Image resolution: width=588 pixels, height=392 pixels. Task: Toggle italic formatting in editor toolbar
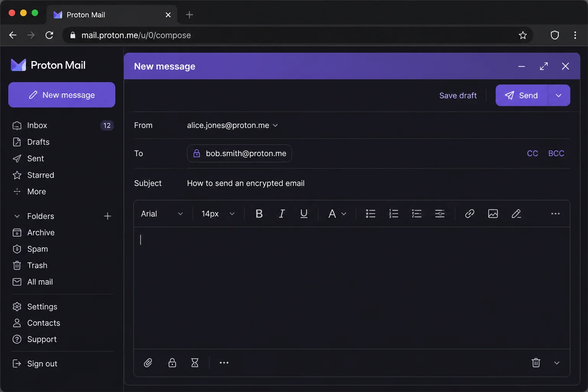tap(282, 214)
